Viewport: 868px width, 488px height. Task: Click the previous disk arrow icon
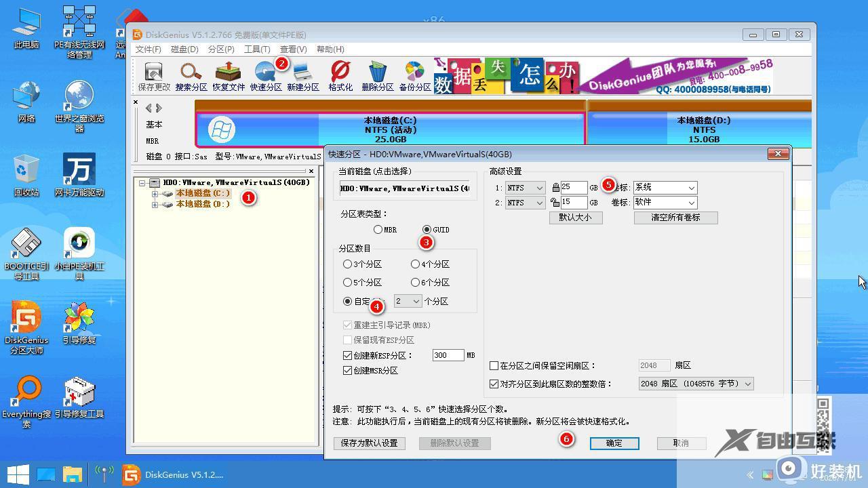point(149,108)
